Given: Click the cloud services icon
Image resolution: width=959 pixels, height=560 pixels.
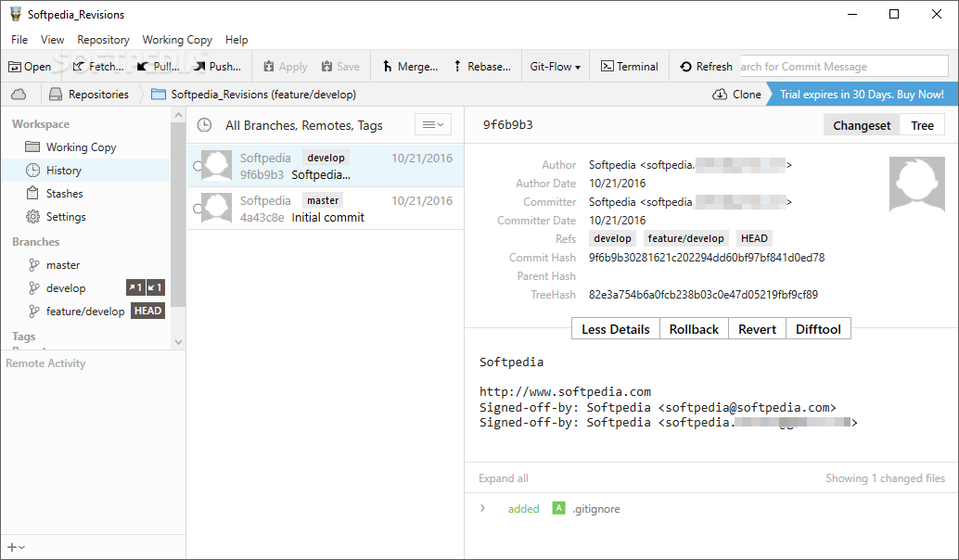Looking at the screenshot, I should click(x=19, y=95).
